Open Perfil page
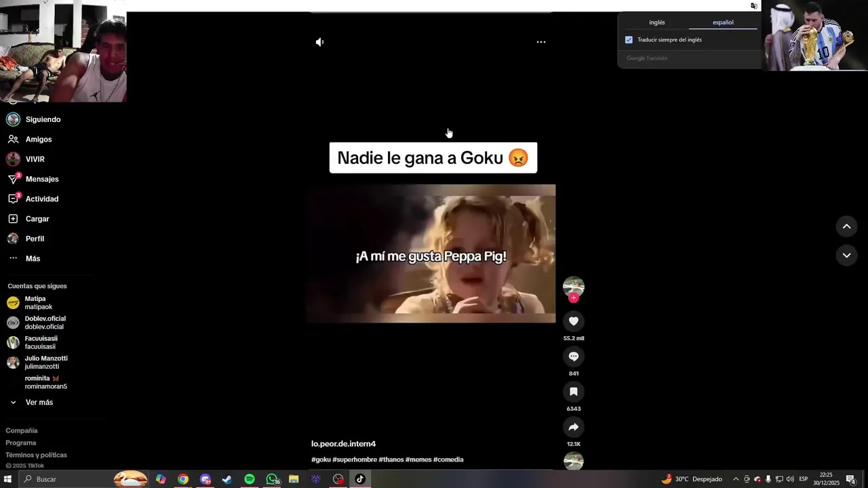868x488 pixels. 26,239
